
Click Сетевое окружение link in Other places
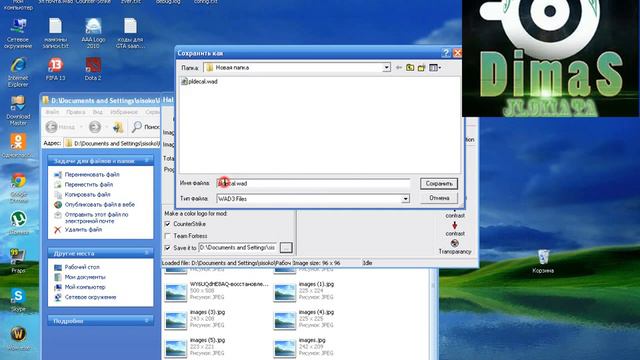pyautogui.click(x=90, y=297)
